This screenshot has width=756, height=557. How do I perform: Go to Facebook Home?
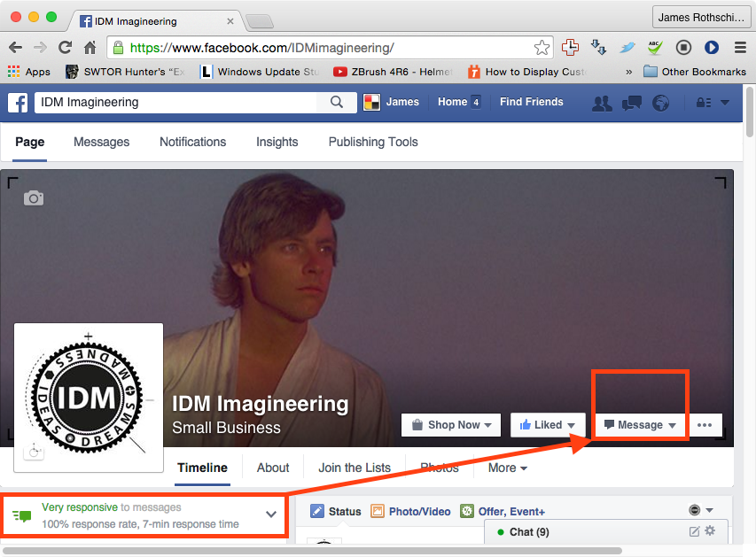pos(459,102)
